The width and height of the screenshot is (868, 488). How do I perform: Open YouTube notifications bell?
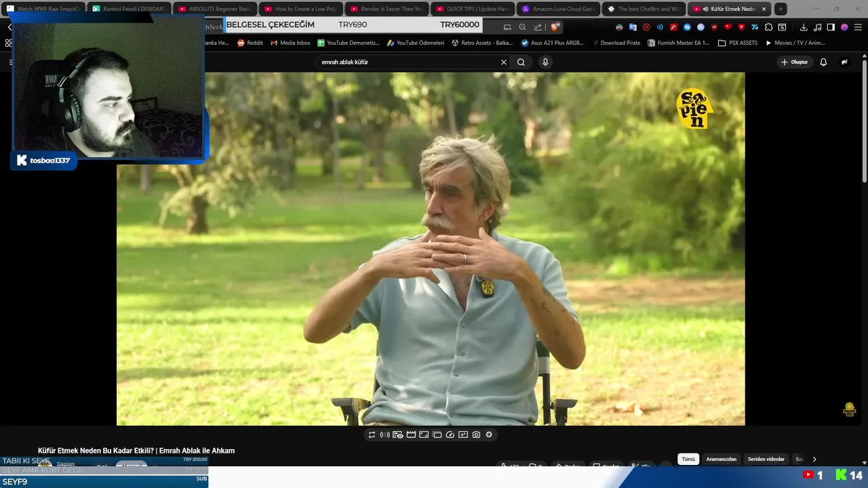pos(823,62)
